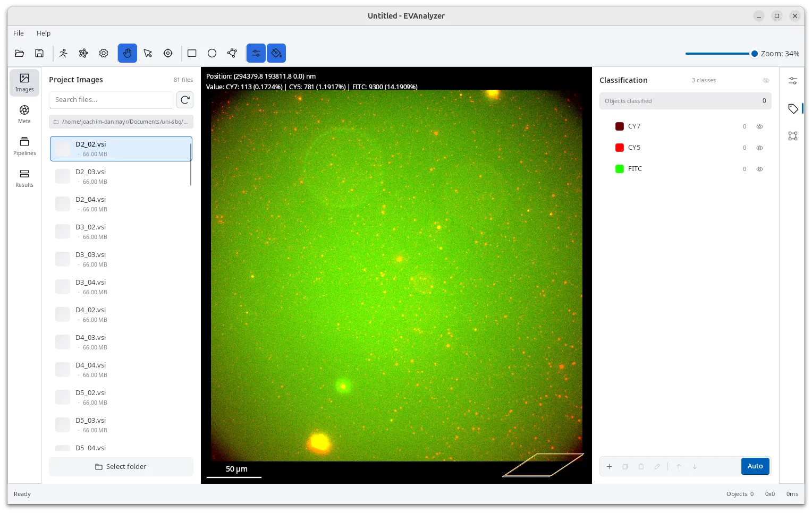The height and width of the screenshot is (513, 812).
Task: Click the Auto classification button
Action: [755, 466]
